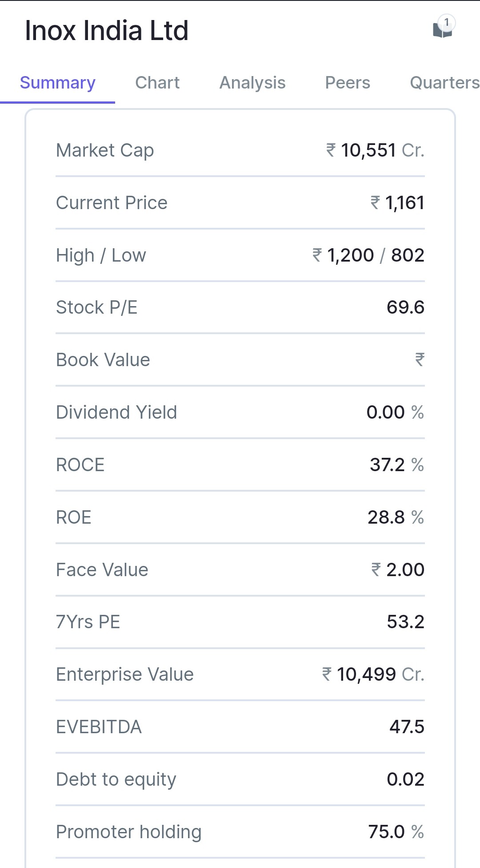Tap the Market Cap value 10,551 Cr.

pos(376,150)
